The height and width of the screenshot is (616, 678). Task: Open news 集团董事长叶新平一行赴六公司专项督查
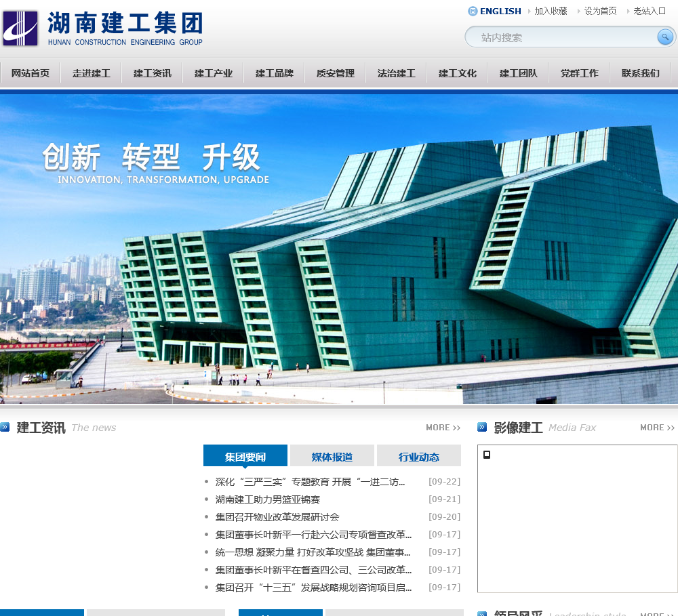313,535
